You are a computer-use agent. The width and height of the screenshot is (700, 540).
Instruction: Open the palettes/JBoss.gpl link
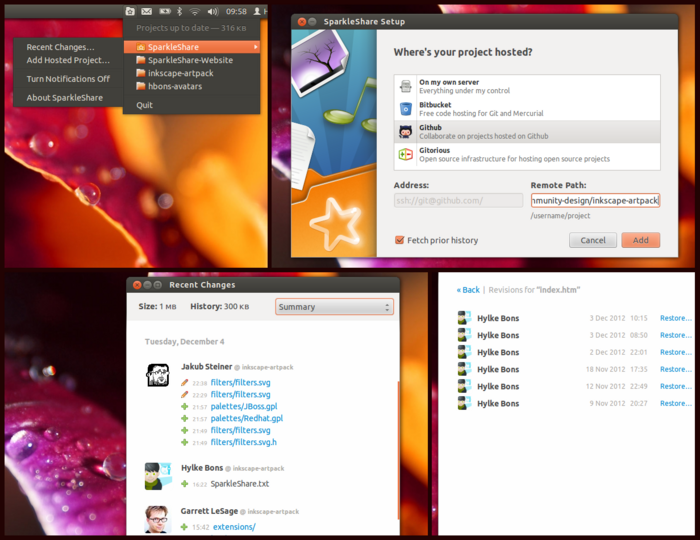pyautogui.click(x=244, y=407)
